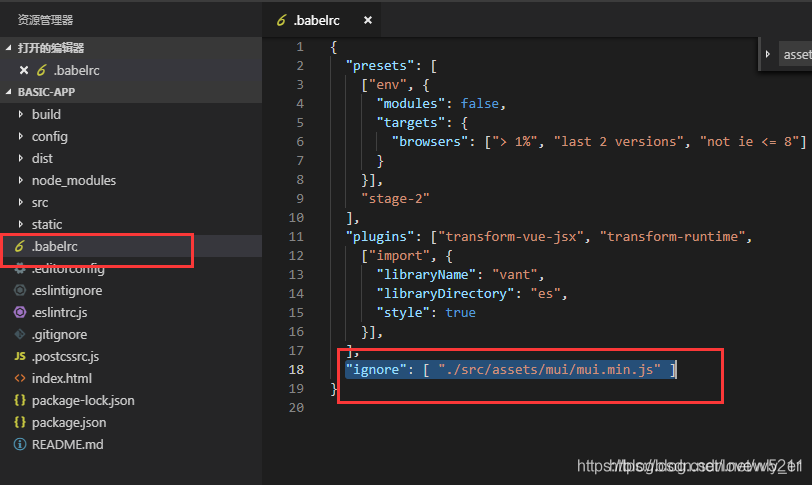Click the "ignore" key on line 18
Image resolution: width=812 pixels, height=485 pixels.
pyautogui.click(x=376, y=370)
